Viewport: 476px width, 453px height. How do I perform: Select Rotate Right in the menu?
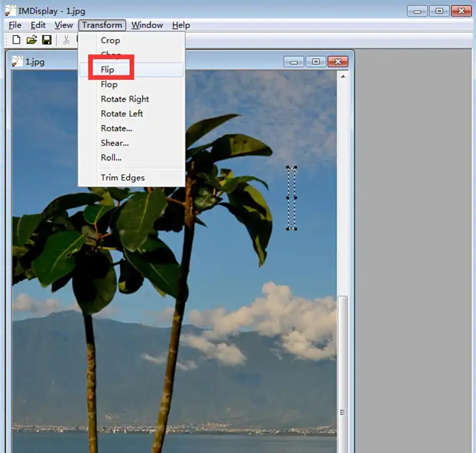[x=125, y=99]
